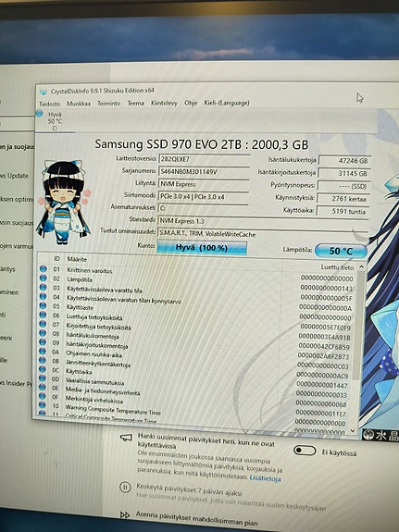
Task: Open the Ohje menu
Action: [x=191, y=103]
